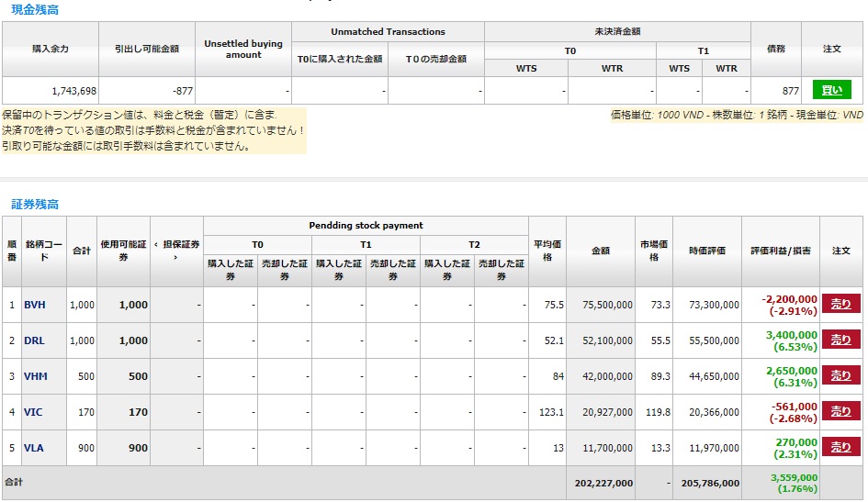
Task: Open the VLA stock code link
Action: 34,448
